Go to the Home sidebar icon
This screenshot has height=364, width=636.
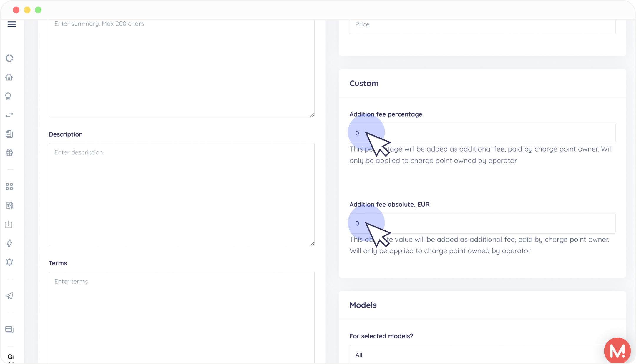(9, 77)
